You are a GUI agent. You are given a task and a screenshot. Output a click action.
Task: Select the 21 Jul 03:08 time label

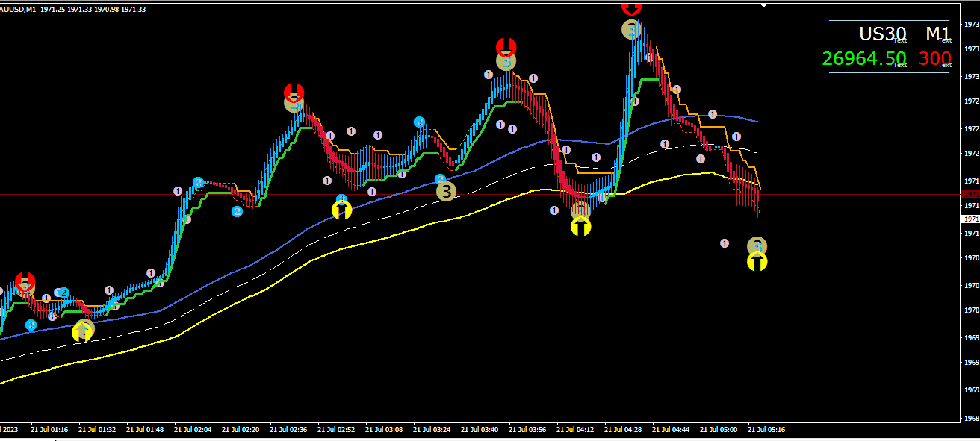pyautogui.click(x=384, y=430)
